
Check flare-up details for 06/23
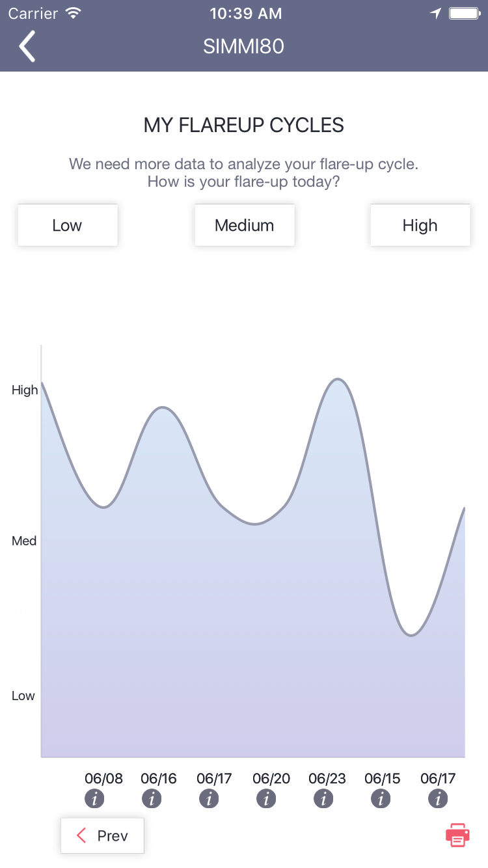(x=323, y=798)
